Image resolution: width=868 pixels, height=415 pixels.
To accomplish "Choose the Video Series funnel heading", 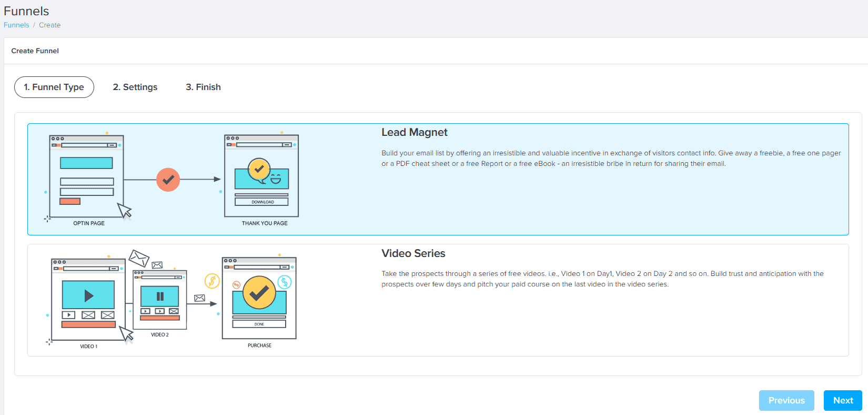I will coord(413,254).
